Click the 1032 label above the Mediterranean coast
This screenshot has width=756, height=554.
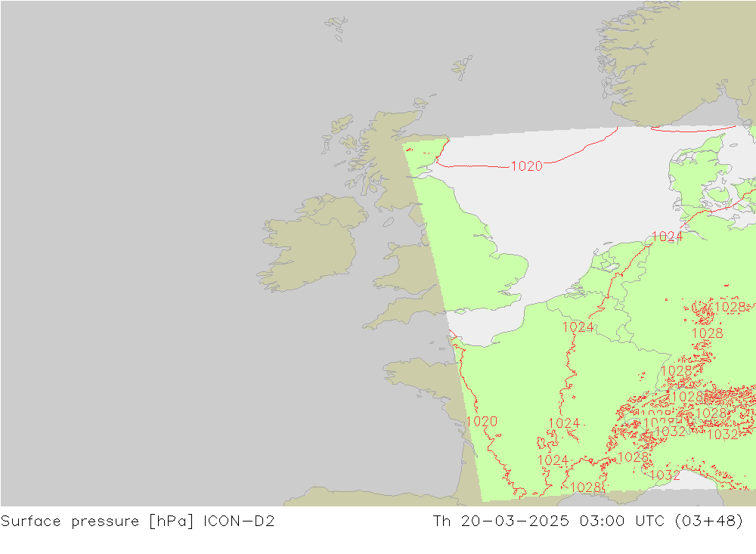point(665,475)
